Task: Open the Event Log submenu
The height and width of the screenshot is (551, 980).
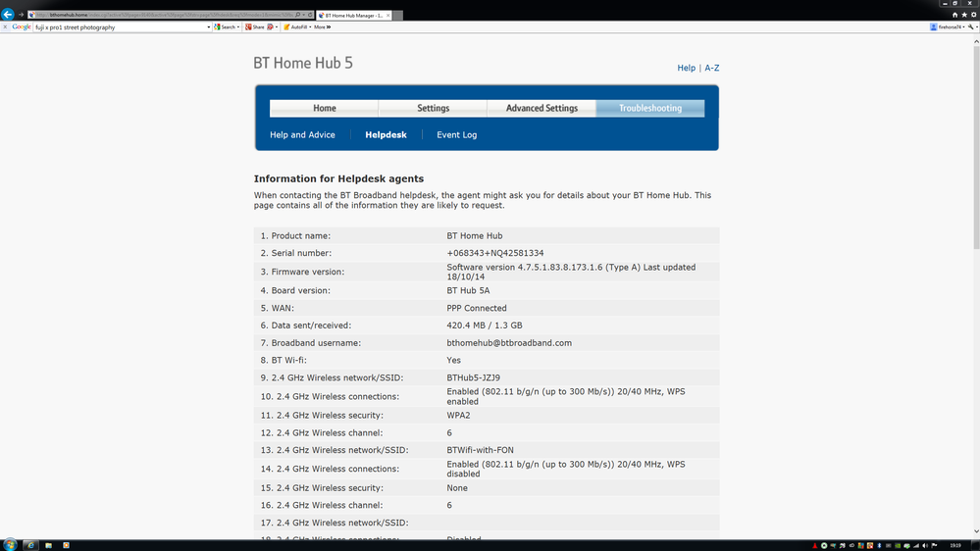Action: coord(457,135)
